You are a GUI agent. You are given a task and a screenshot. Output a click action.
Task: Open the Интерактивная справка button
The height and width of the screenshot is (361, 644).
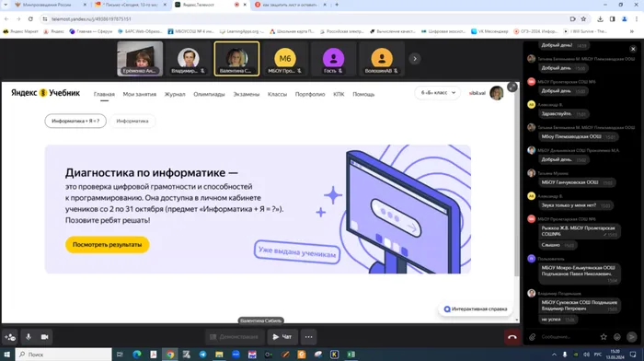(476, 309)
